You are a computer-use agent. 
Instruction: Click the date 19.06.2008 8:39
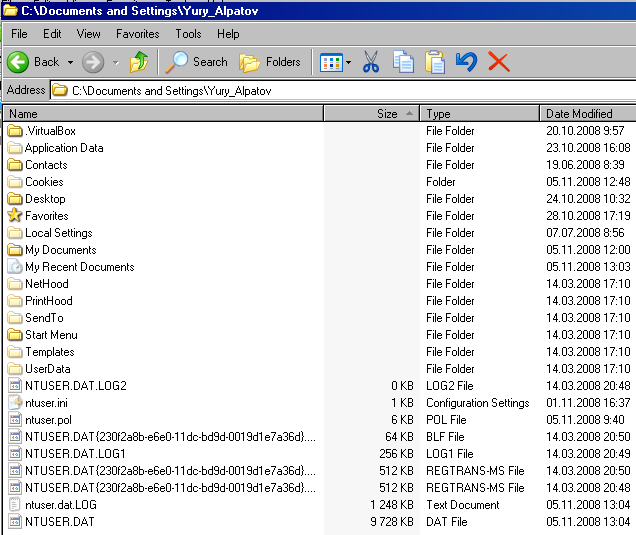[585, 165]
